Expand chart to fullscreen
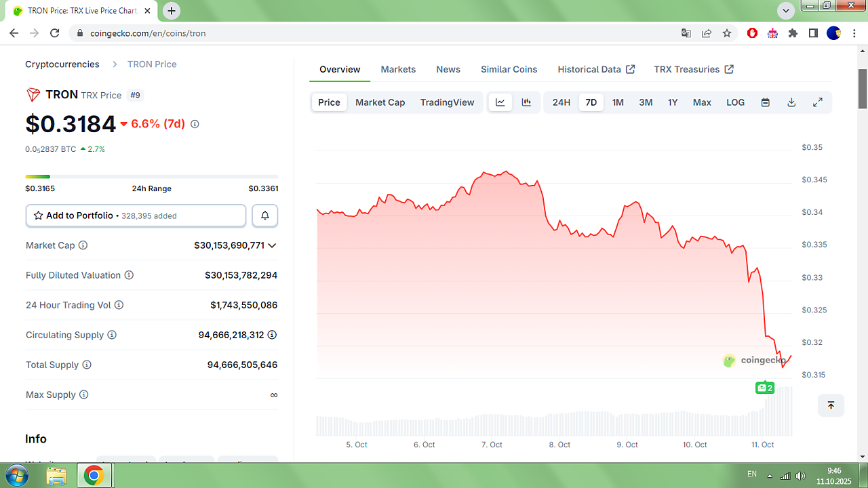 tap(818, 102)
